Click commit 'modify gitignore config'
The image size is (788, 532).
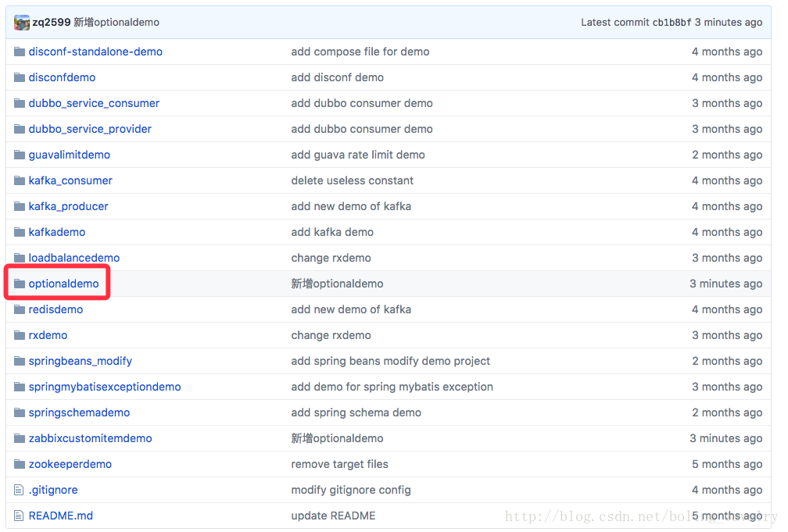(x=351, y=490)
